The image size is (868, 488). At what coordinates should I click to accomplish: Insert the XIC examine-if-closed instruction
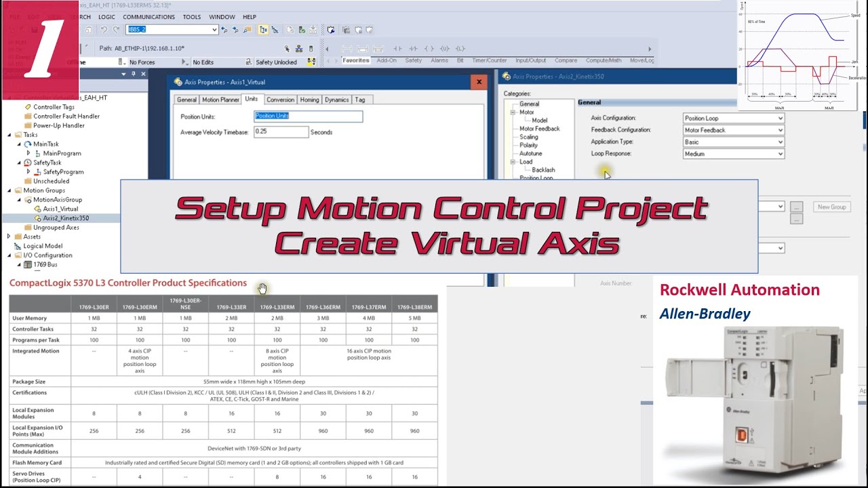(x=397, y=49)
